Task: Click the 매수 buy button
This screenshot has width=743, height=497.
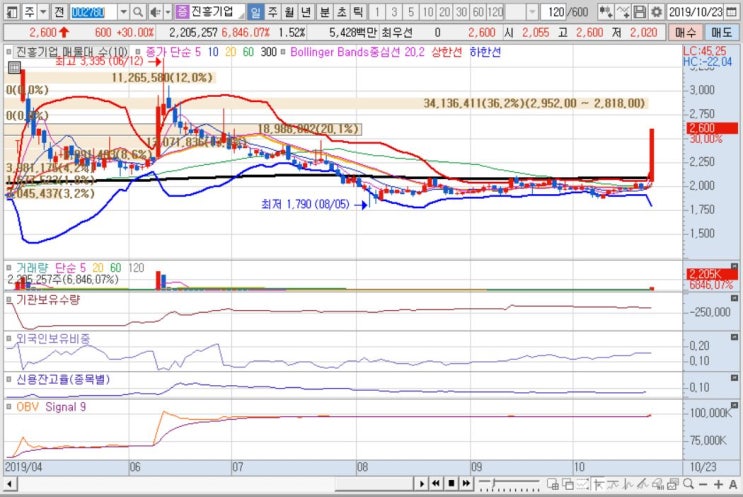Action: click(x=686, y=32)
